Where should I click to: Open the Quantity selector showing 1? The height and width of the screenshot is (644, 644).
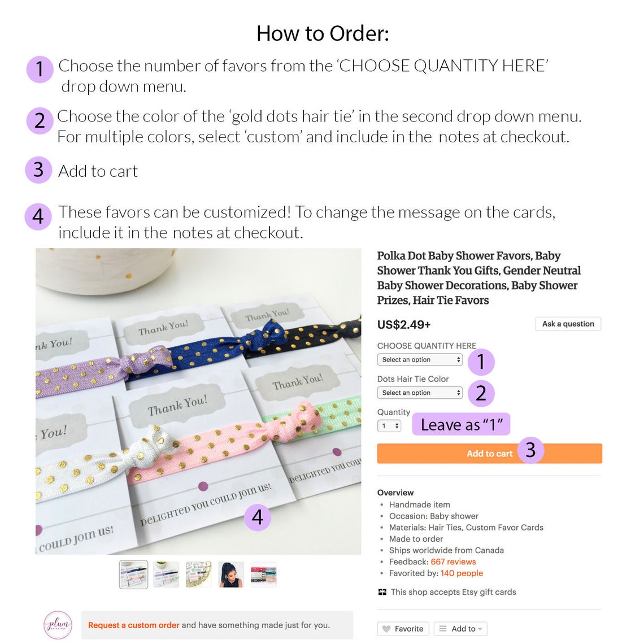[389, 426]
